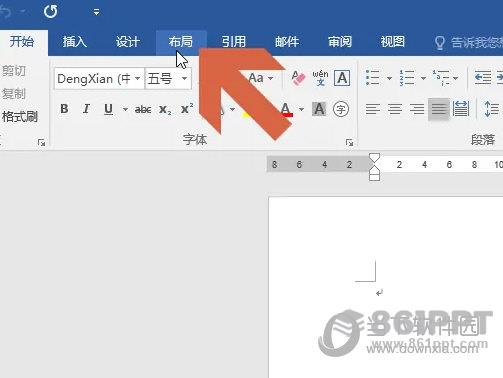The height and width of the screenshot is (378, 503).
Task: Toggle justified paragraph alignment
Action: coord(439,109)
